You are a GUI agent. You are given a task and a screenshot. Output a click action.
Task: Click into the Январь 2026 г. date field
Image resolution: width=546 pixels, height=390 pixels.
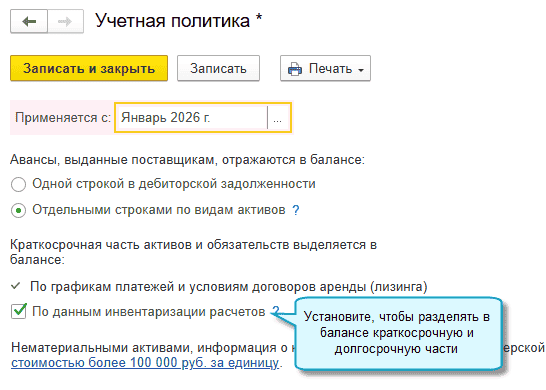click(192, 118)
